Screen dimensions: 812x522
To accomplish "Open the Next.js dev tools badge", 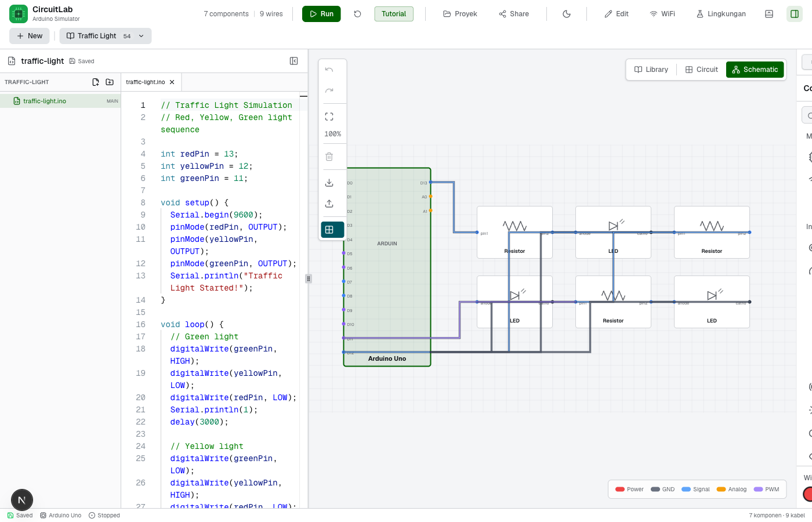I will point(22,500).
